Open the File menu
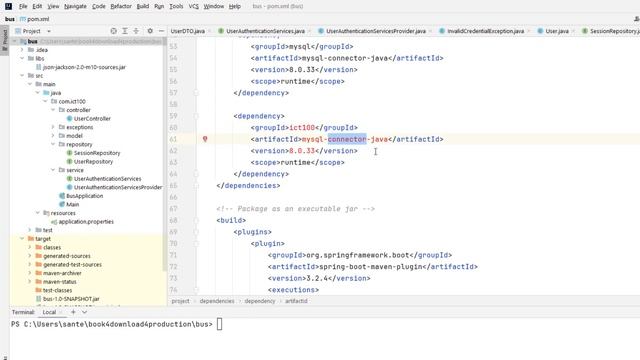Screen dimensions: 640x360 [23, 6]
